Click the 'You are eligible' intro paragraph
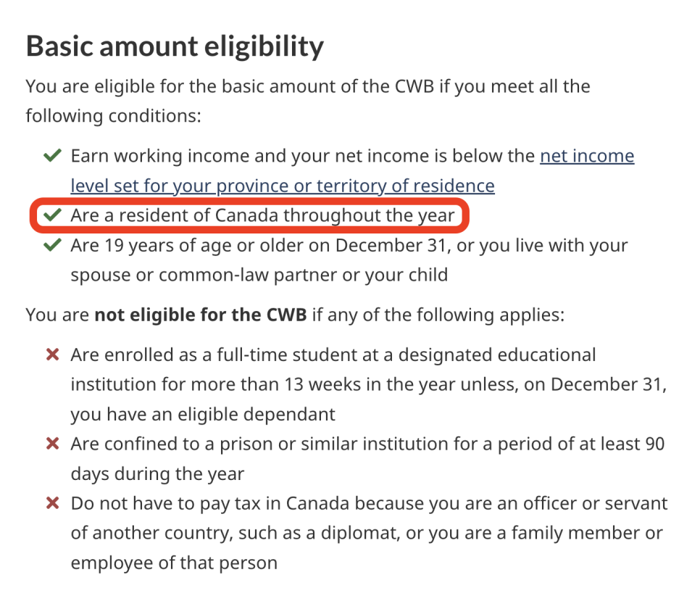Image resolution: width=700 pixels, height=596 pixels. click(308, 101)
